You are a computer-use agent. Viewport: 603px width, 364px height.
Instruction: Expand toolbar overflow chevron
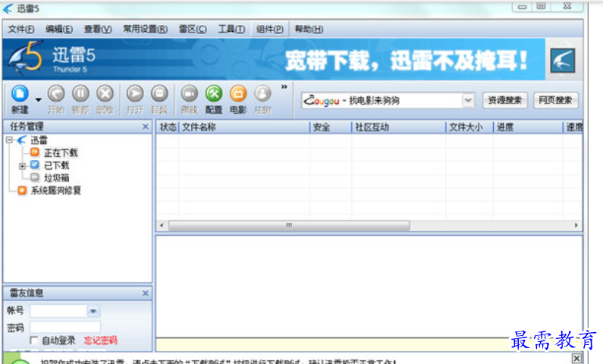coord(284,87)
